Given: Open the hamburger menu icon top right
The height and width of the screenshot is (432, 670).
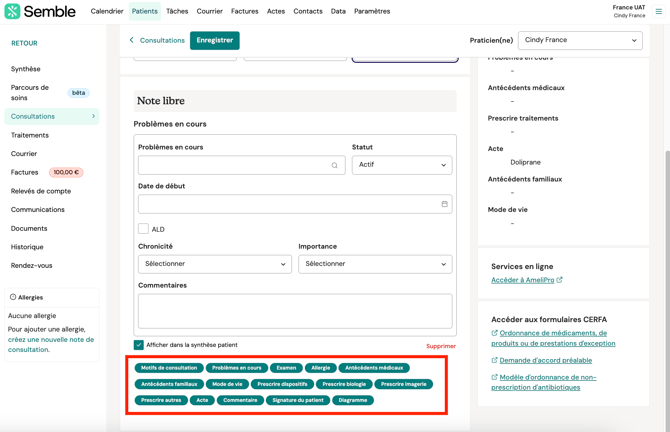Looking at the screenshot, I should coord(659,12).
